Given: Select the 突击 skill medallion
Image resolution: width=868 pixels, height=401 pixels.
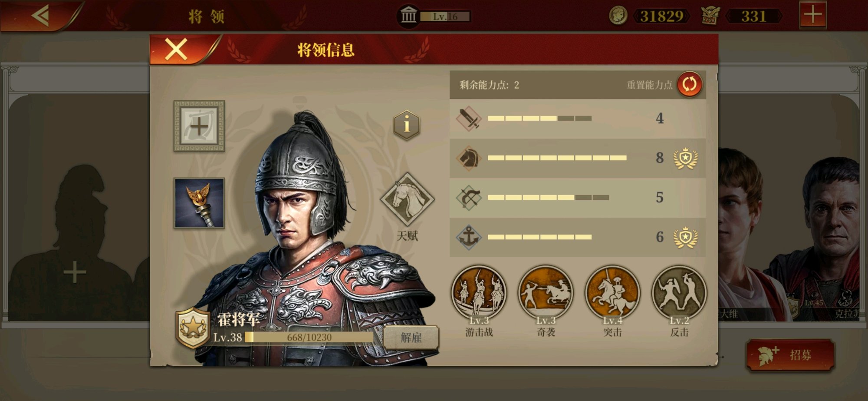Looking at the screenshot, I should (x=612, y=293).
